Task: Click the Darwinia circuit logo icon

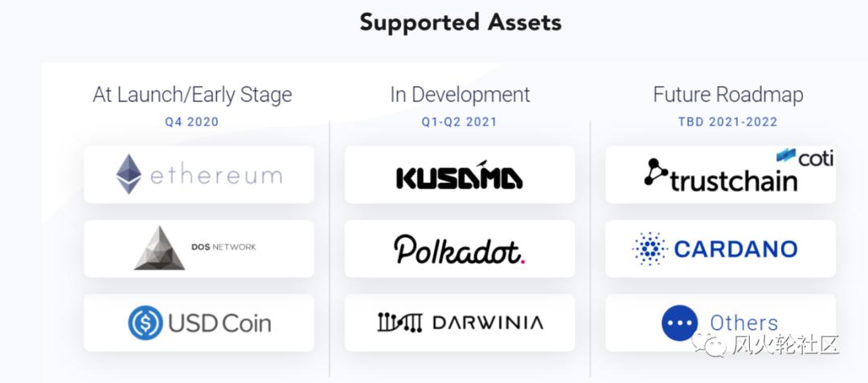Action: pos(399,323)
